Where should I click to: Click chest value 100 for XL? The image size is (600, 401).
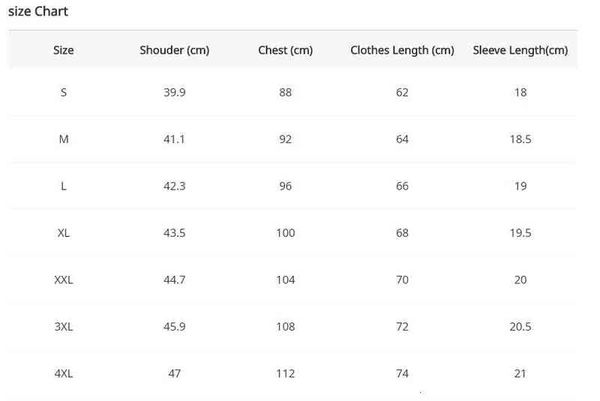click(286, 233)
